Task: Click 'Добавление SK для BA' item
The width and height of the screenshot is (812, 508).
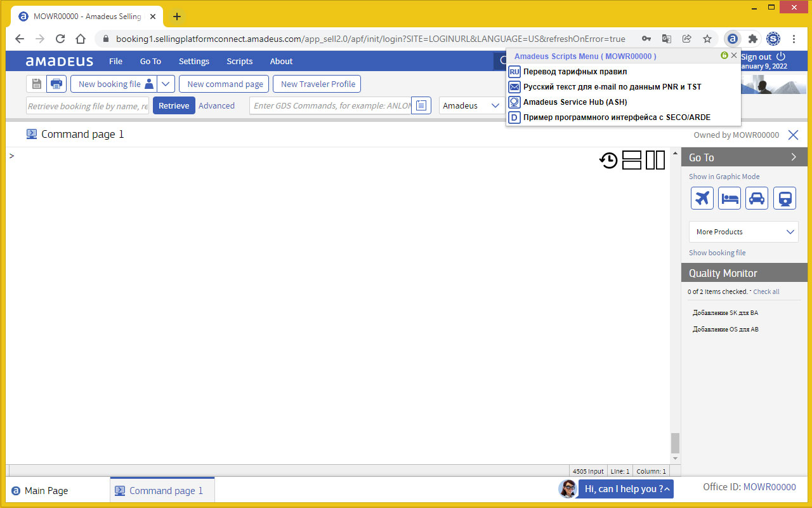Action: pos(725,312)
